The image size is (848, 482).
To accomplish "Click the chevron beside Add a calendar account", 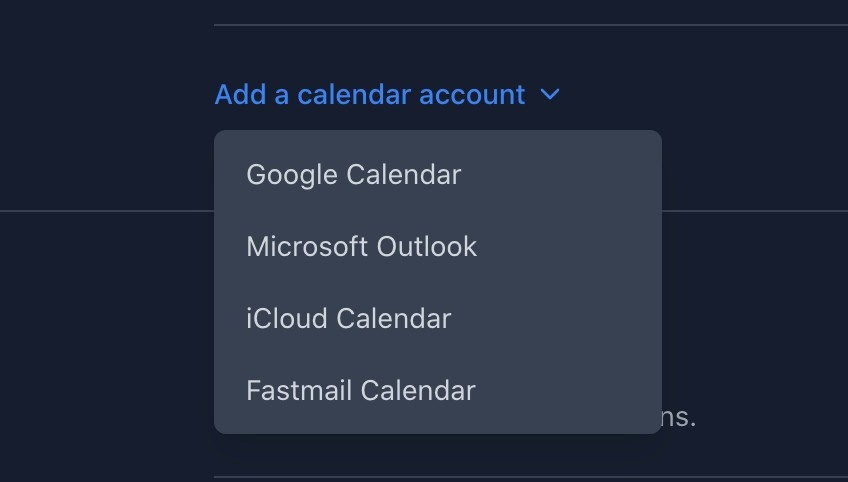I will (x=550, y=95).
